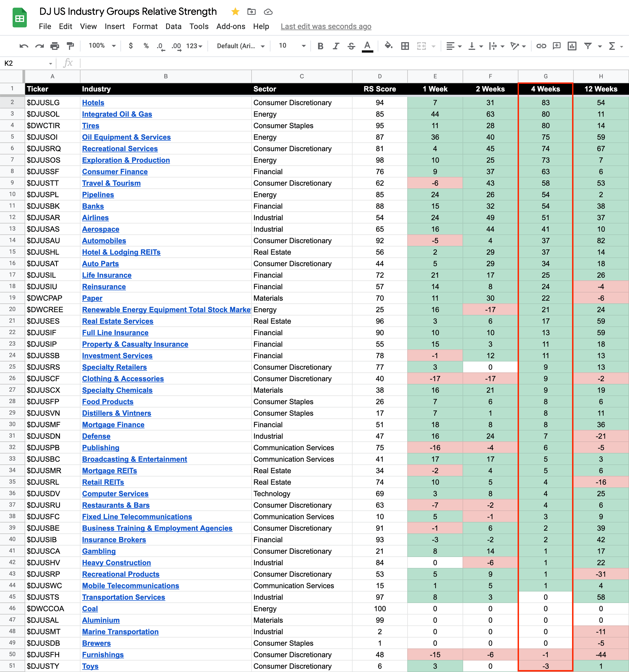Image resolution: width=629 pixels, height=672 pixels.
Task: Toggle Strikethrough formatting
Action: [351, 46]
